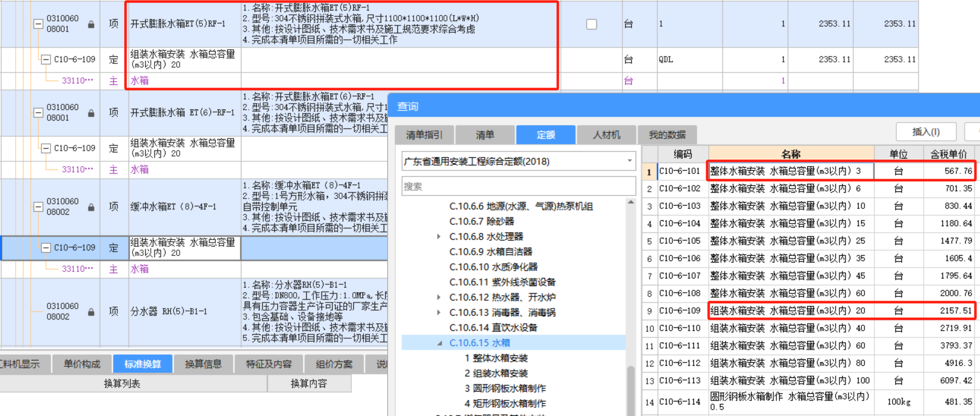Click the 搜索 search field
Image resolution: width=980 pixels, height=416 pixels.
tap(518, 186)
